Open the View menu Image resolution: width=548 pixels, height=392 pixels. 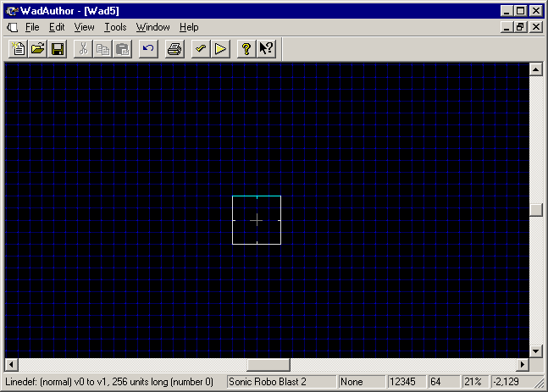coord(84,27)
